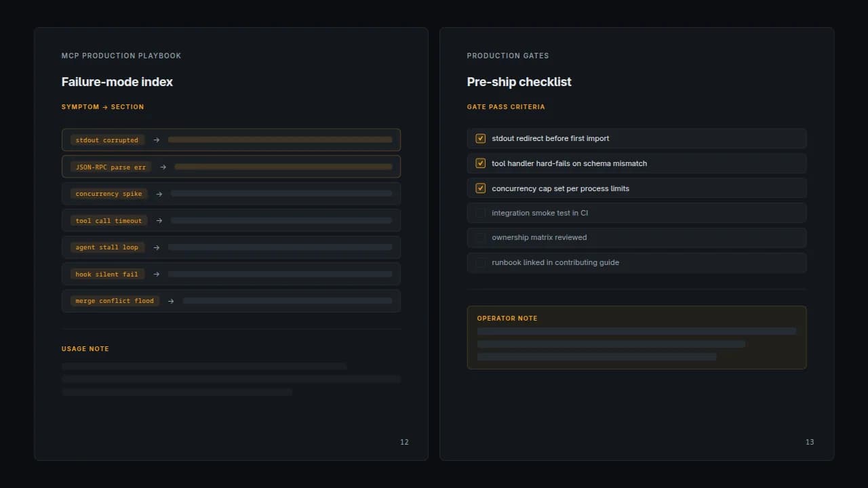Click arrow beside 'agent stall loop'
The height and width of the screenshot is (488, 868).
(156, 247)
